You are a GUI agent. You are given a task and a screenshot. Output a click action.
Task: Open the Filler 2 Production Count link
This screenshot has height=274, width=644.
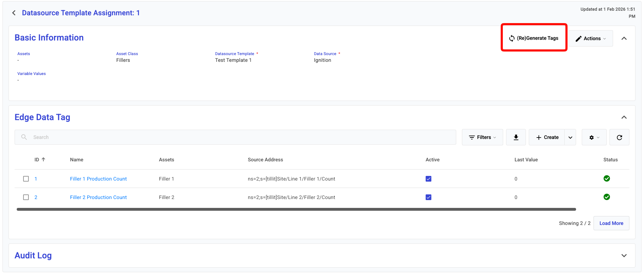98,197
